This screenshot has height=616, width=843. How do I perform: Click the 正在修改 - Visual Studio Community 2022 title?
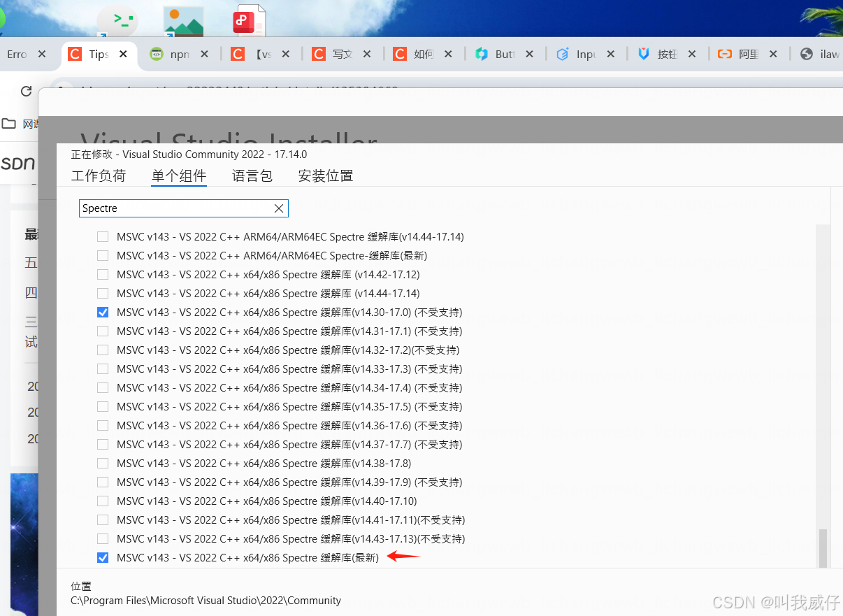click(x=189, y=155)
